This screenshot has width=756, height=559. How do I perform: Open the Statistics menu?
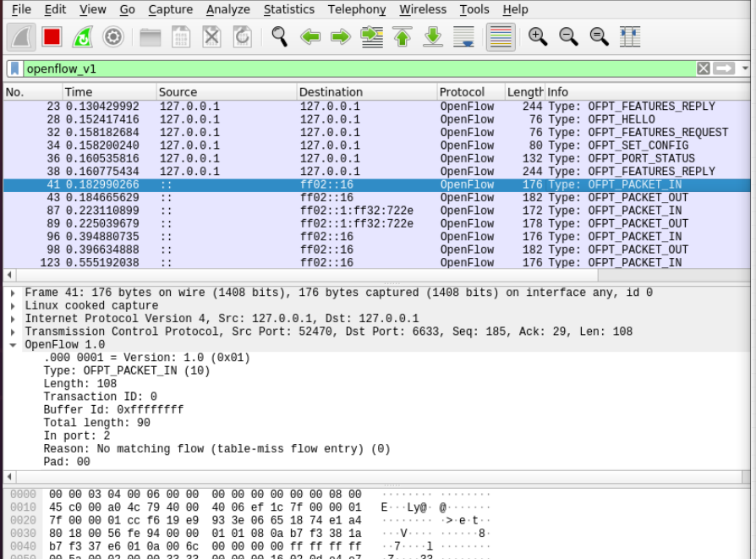click(289, 9)
